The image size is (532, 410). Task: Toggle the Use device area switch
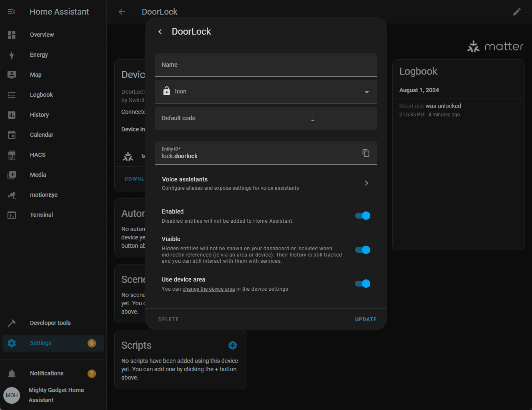[363, 284]
